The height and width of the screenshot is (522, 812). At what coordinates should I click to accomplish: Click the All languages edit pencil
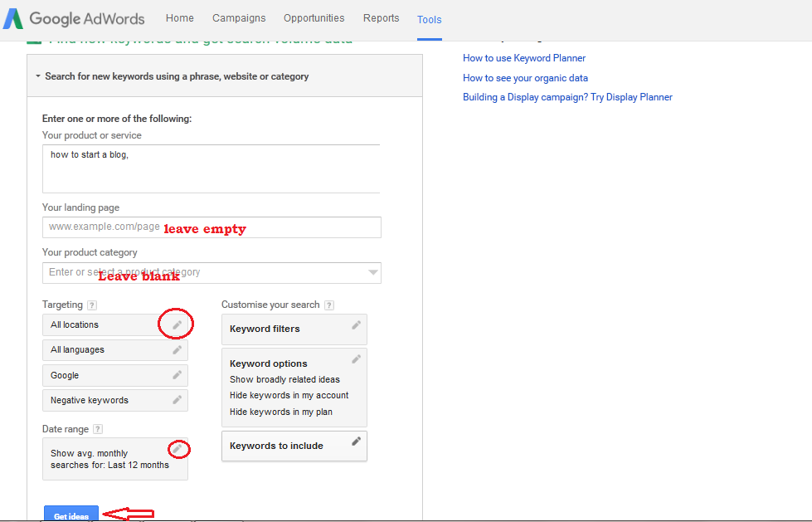click(x=176, y=349)
